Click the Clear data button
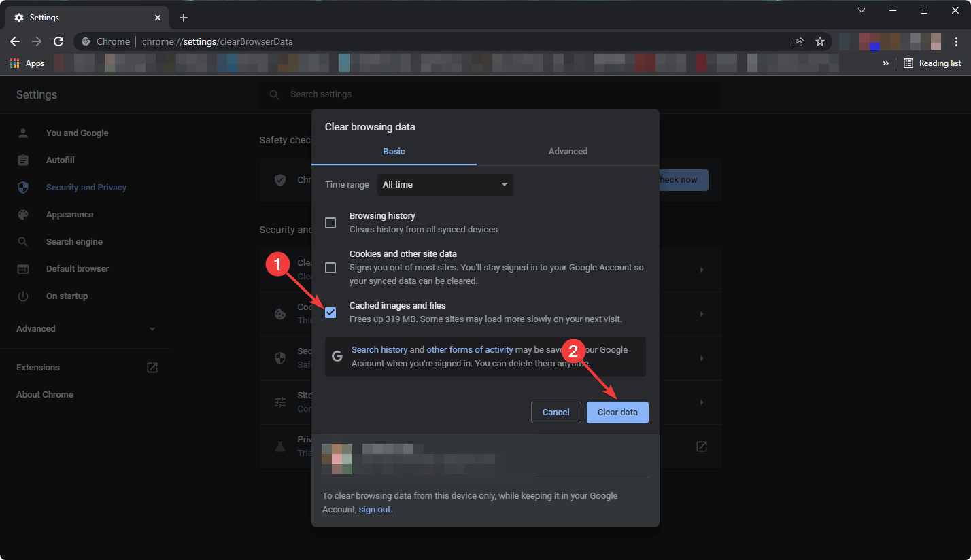Viewport: 971px width, 560px height. [x=617, y=412]
